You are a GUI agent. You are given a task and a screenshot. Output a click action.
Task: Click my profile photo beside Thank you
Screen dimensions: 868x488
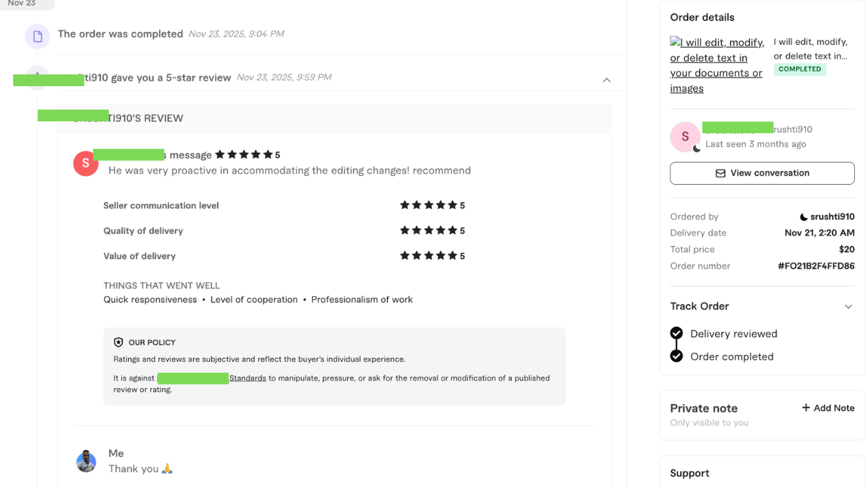(x=86, y=461)
